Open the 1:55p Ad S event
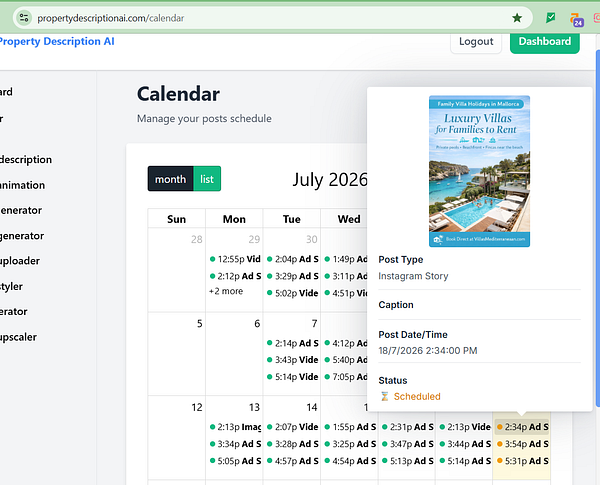This screenshot has height=485, width=600. tap(350, 427)
